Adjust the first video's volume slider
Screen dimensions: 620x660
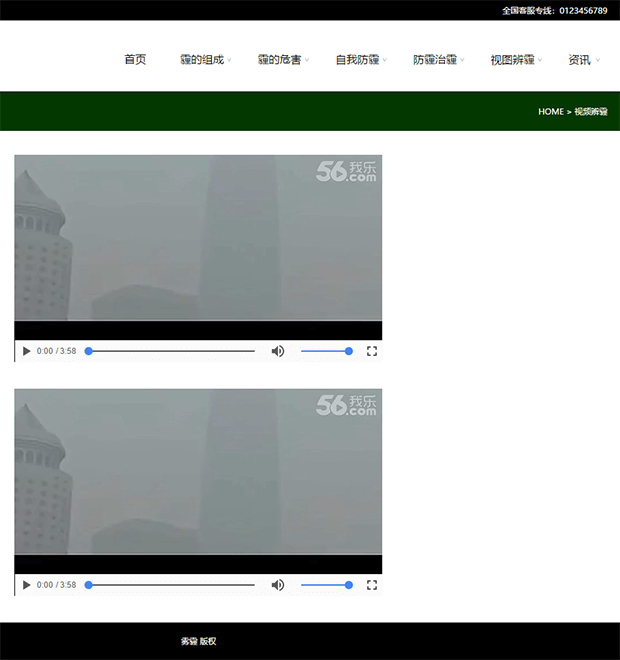pyautogui.click(x=325, y=351)
